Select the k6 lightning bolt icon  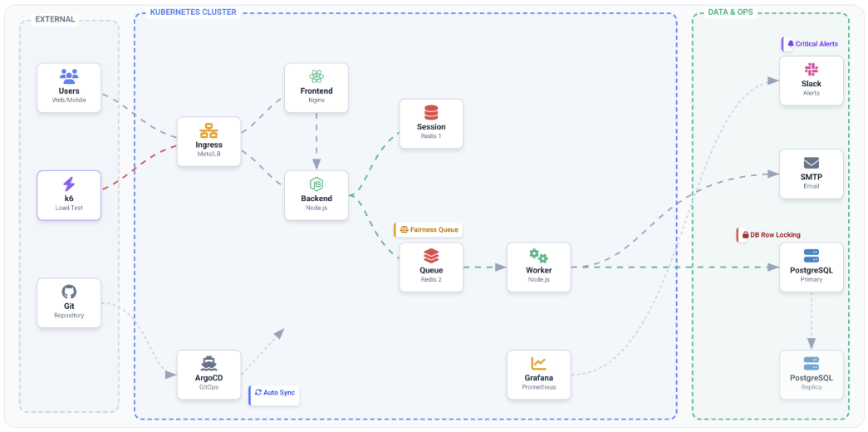tap(69, 184)
